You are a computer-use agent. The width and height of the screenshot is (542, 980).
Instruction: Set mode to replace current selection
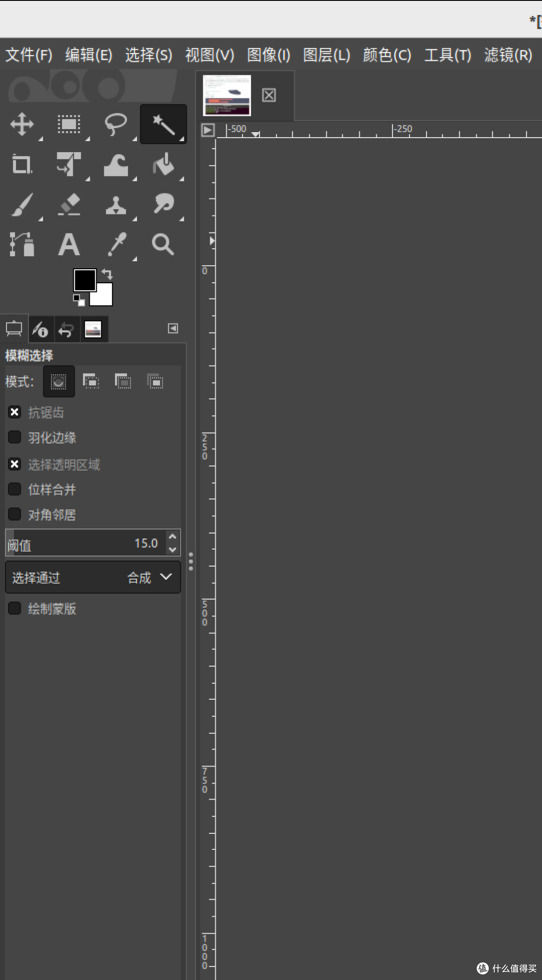pos(59,382)
